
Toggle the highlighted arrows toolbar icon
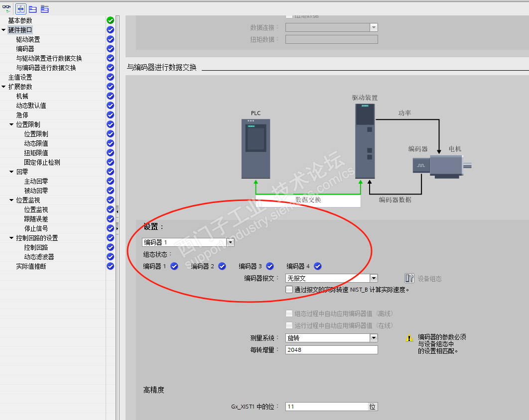[x=21, y=9]
